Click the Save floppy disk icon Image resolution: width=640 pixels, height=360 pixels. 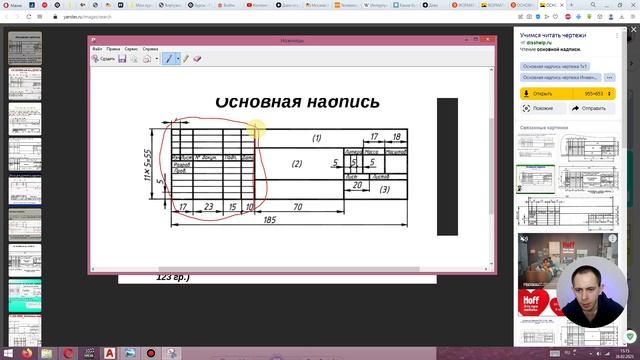[122, 59]
